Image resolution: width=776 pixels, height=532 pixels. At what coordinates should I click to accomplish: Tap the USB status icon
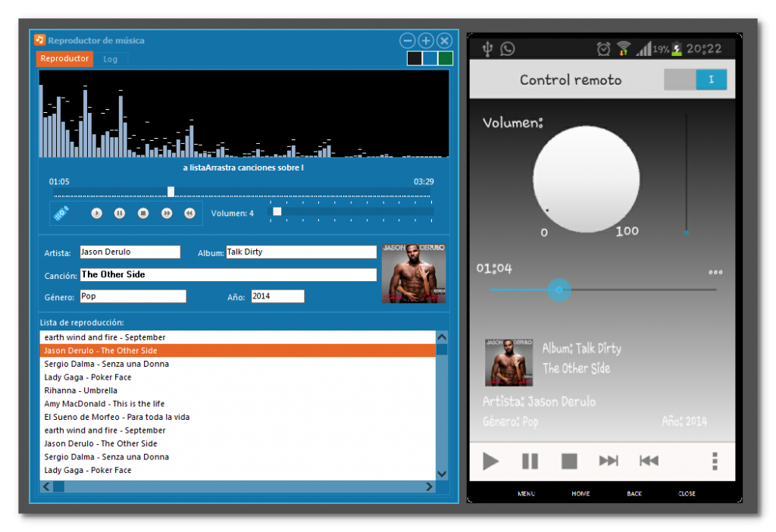487,49
